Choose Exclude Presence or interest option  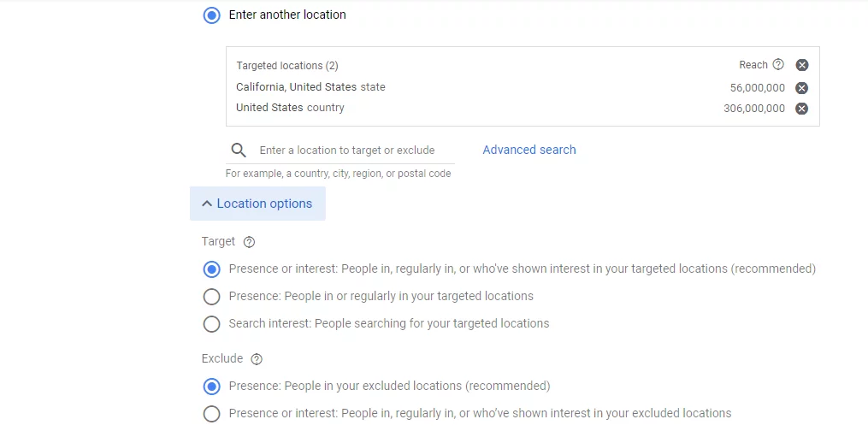click(211, 414)
